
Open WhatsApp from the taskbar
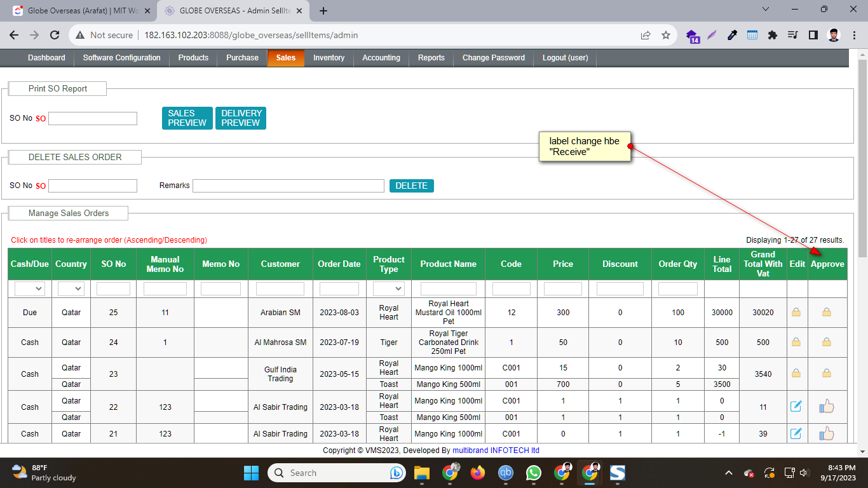(x=533, y=473)
